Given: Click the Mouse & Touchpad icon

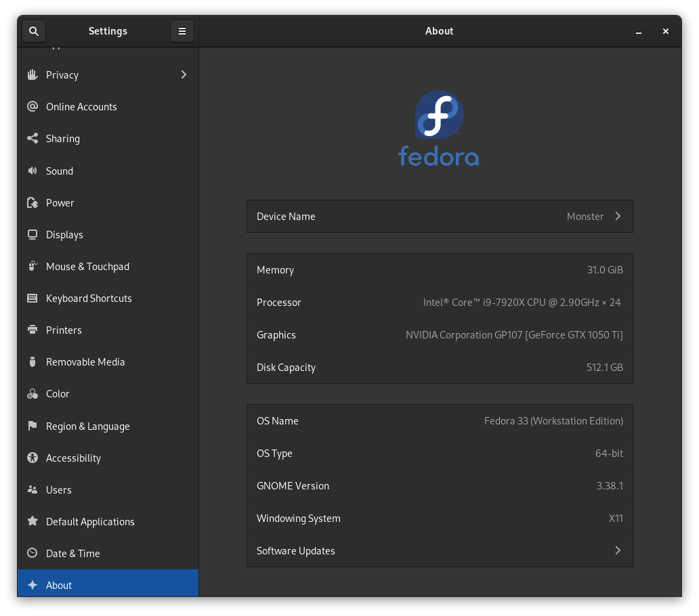Looking at the screenshot, I should tap(32, 266).
